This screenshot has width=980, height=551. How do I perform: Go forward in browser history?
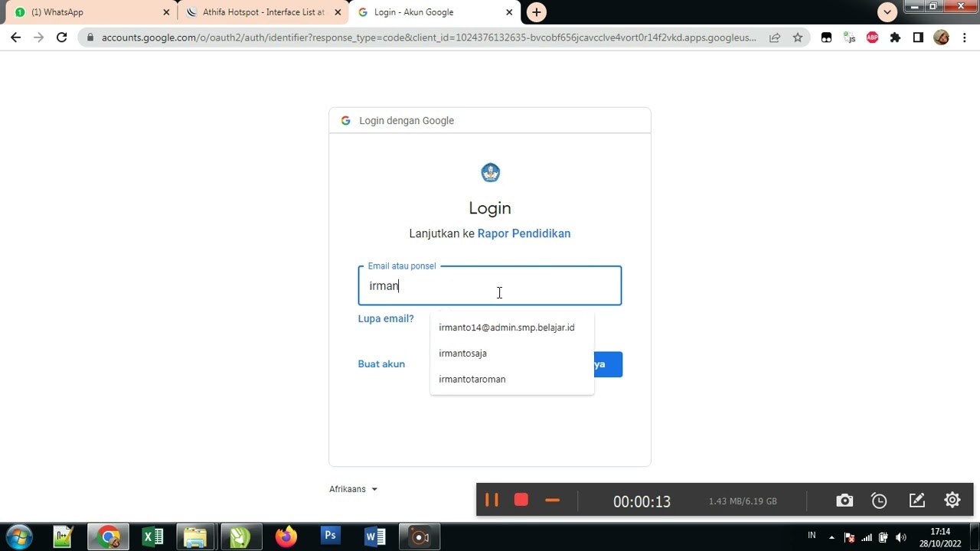pos(38,37)
